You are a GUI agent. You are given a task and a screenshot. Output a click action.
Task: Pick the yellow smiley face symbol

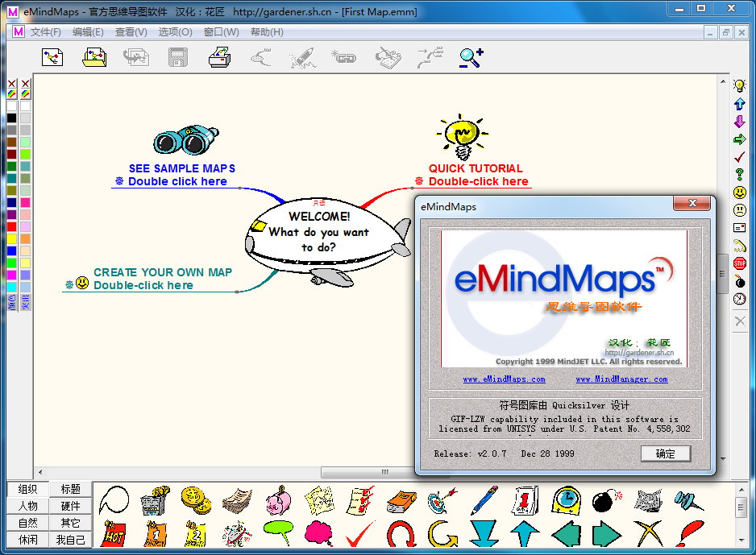pyautogui.click(x=739, y=192)
